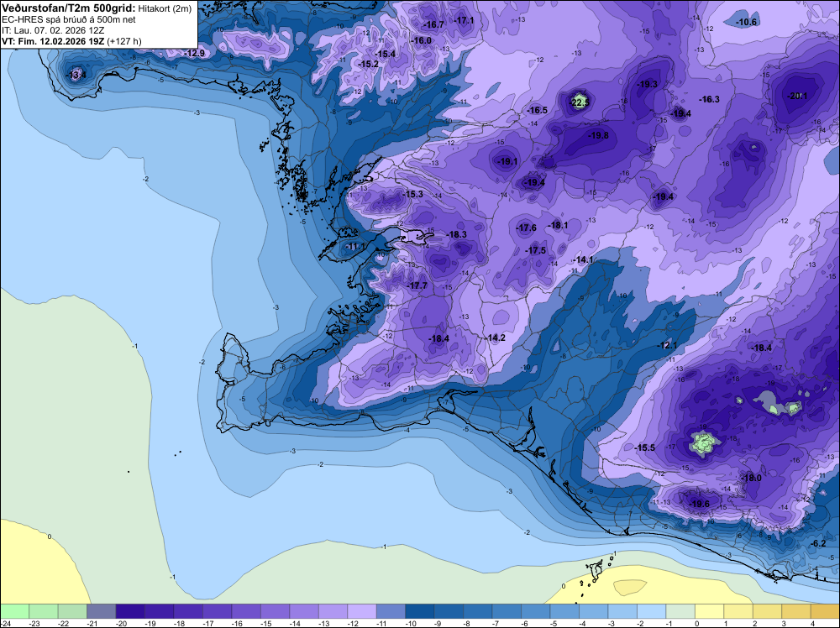Viewport: 840px width, 628px height.
Task: Click the '4' label in the color legend
Action: pyautogui.click(x=811, y=623)
